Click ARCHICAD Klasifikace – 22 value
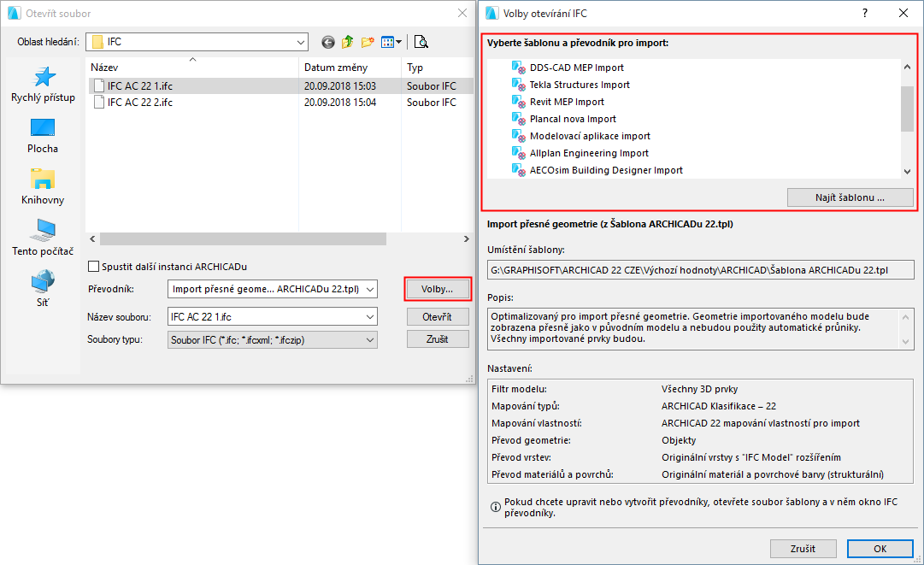Screen dimensions: 924x565 [x=718, y=406]
